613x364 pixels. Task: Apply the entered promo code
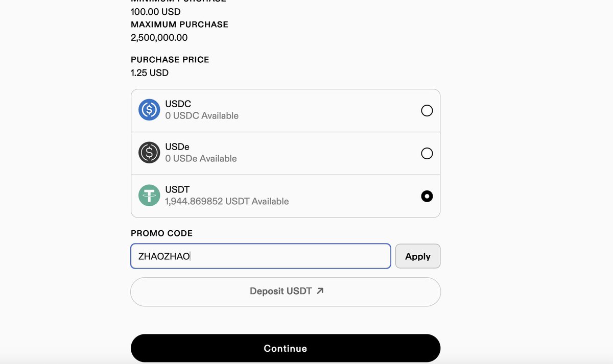tap(418, 256)
